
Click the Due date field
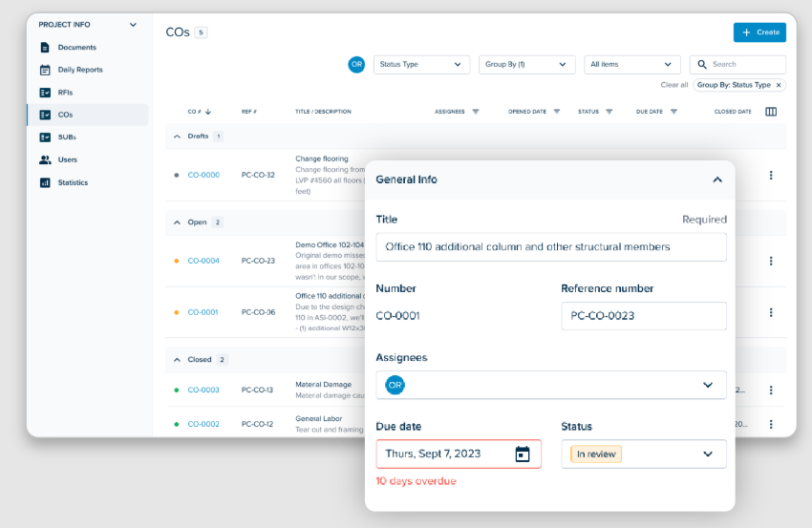(x=459, y=454)
